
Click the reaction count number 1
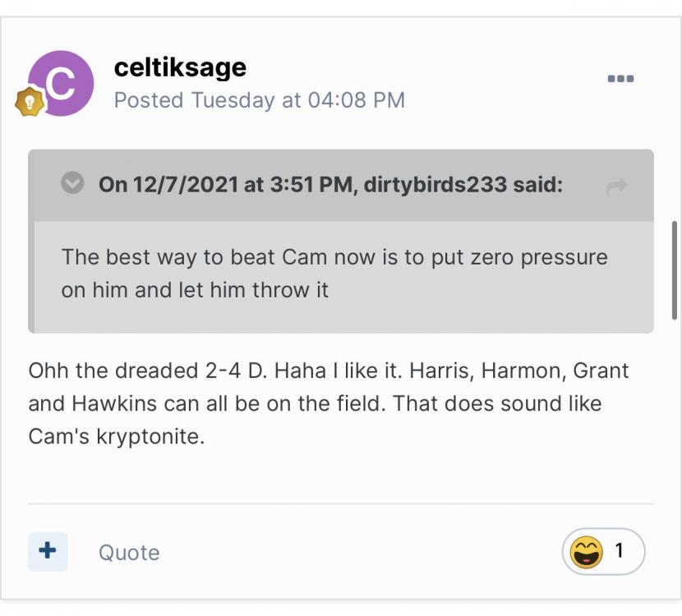click(620, 550)
